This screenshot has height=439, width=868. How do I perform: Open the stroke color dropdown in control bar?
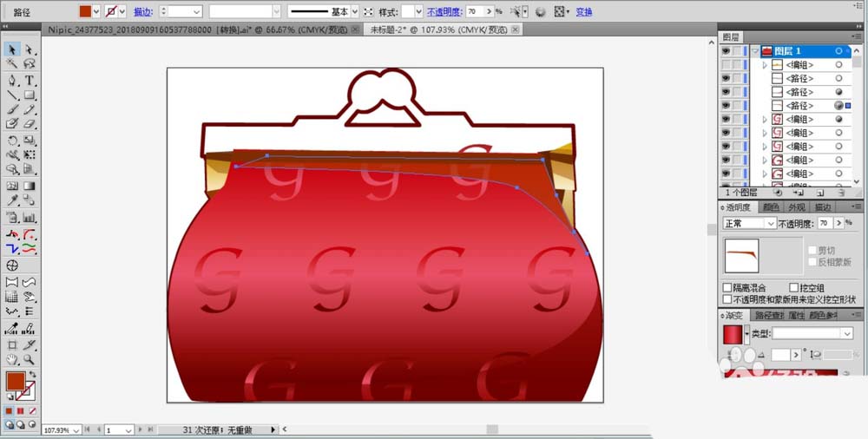[122, 11]
